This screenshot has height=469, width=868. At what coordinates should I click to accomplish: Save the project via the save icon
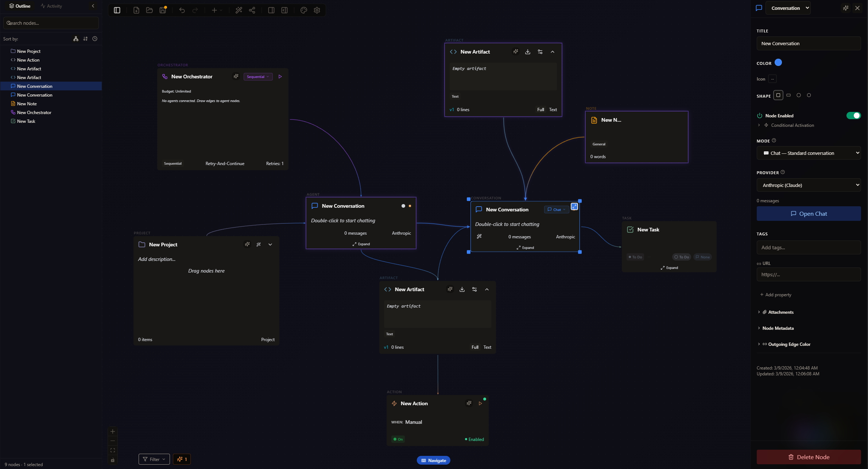(163, 10)
